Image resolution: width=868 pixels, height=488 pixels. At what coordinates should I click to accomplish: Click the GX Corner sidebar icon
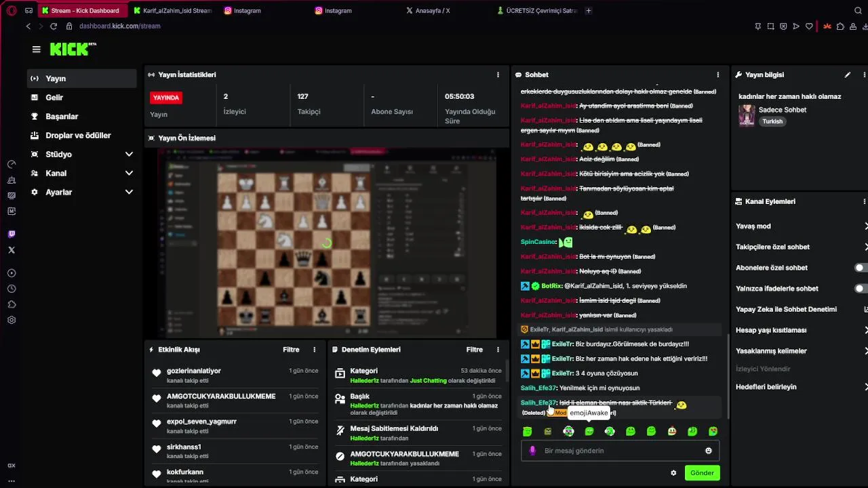point(12,466)
